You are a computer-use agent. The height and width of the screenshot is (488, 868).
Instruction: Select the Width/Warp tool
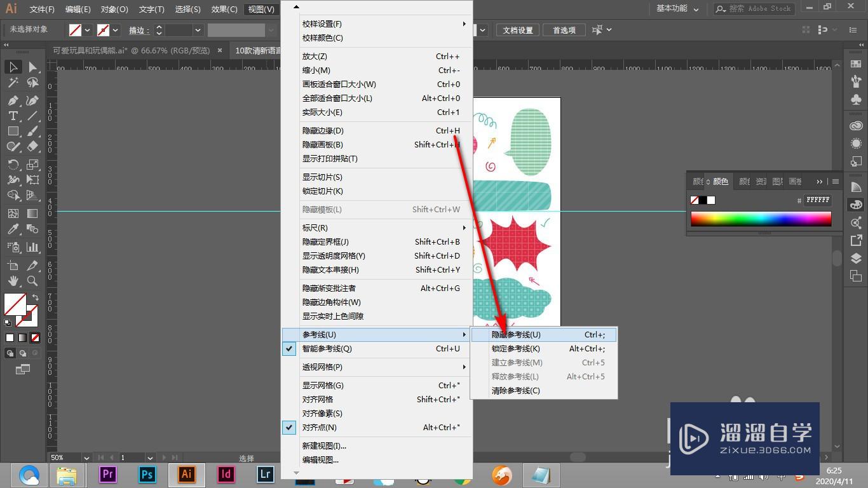[13, 180]
